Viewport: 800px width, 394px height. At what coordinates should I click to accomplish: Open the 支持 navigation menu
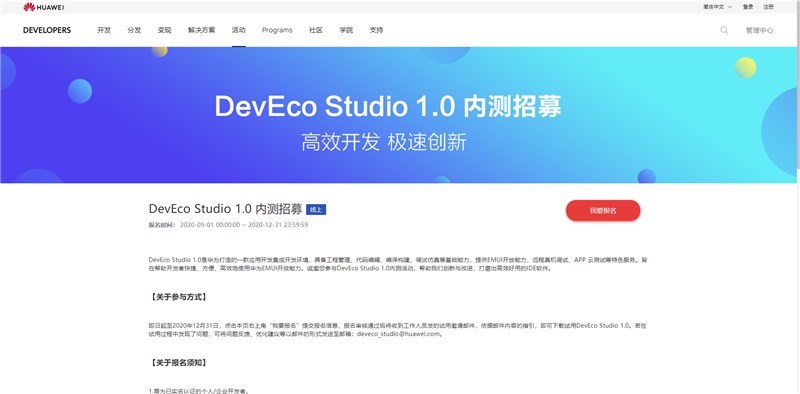[x=376, y=30]
